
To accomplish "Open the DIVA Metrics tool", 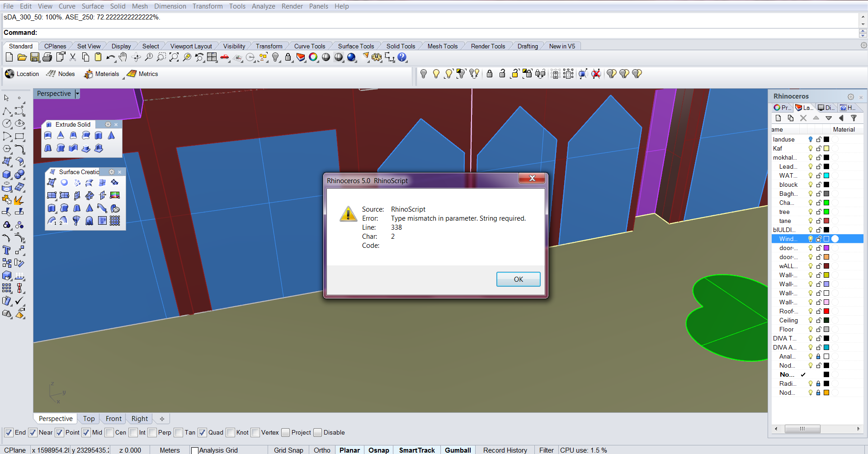I will pyautogui.click(x=143, y=74).
